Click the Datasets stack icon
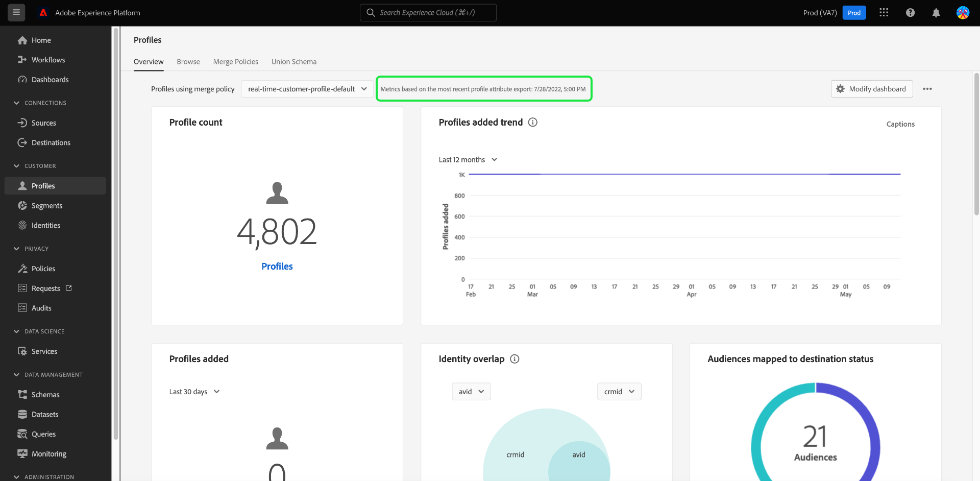The height and width of the screenshot is (481, 980). tap(22, 414)
